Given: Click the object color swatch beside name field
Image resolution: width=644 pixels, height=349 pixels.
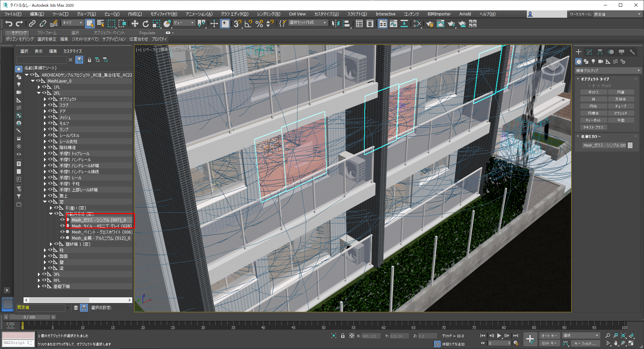Looking at the screenshot, I should click(x=630, y=145).
